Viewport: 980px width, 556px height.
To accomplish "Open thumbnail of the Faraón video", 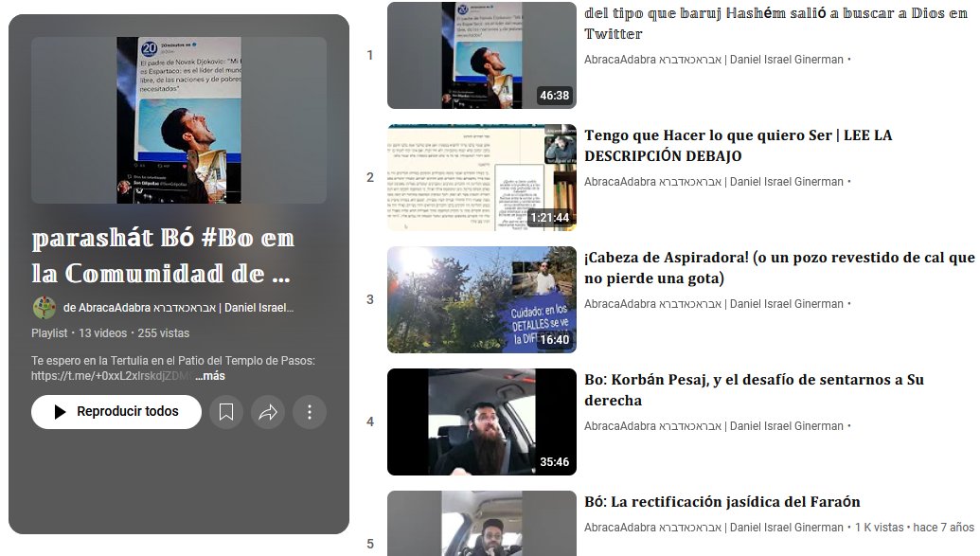I will point(482,524).
